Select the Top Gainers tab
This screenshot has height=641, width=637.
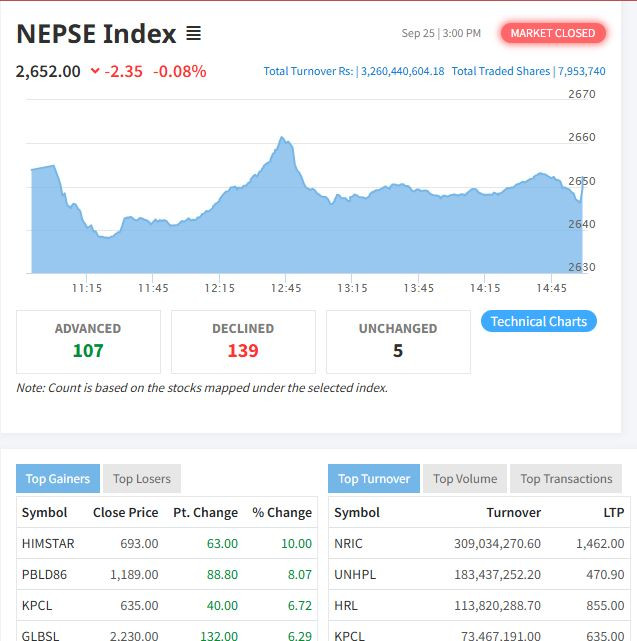click(x=58, y=479)
